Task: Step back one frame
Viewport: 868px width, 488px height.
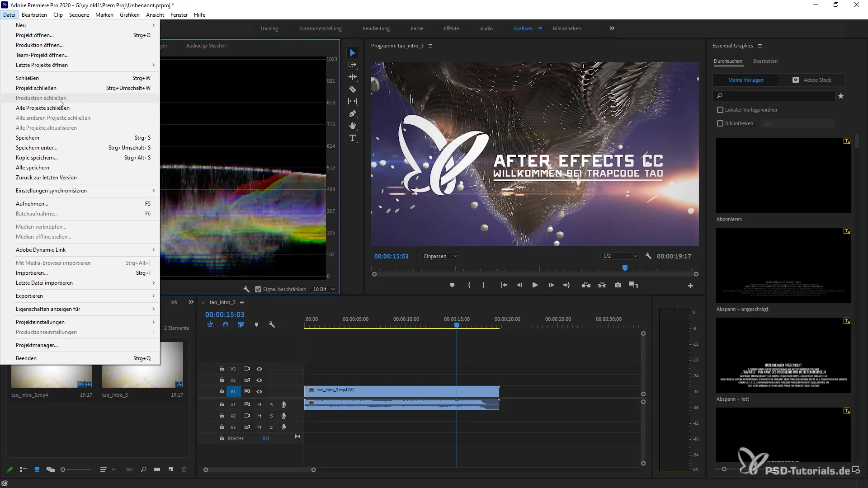Action: pyautogui.click(x=519, y=285)
